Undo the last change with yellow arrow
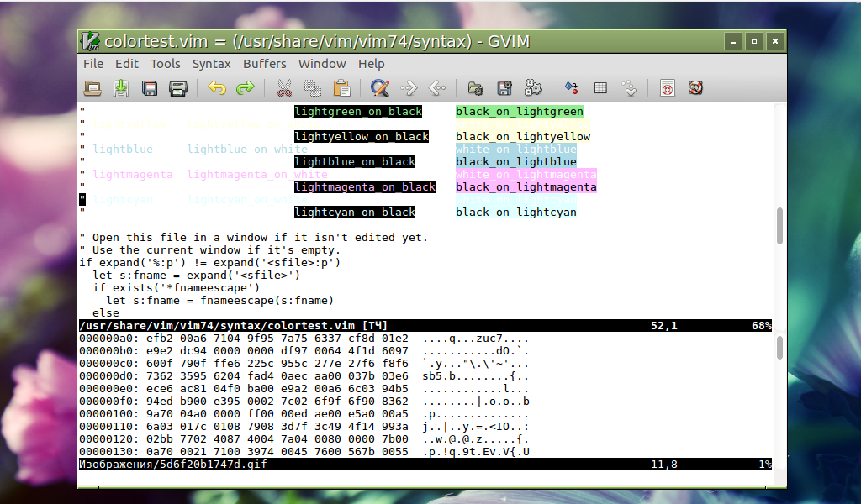 pos(217,87)
